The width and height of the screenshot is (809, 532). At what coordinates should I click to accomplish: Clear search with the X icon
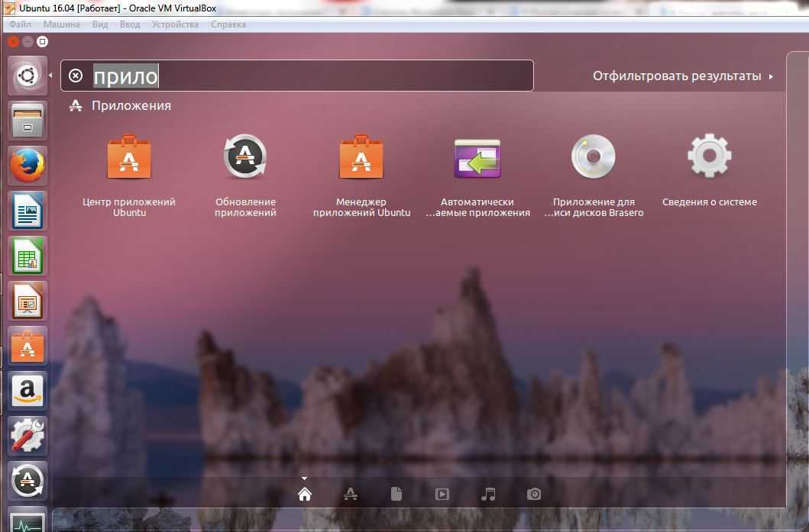(76, 76)
